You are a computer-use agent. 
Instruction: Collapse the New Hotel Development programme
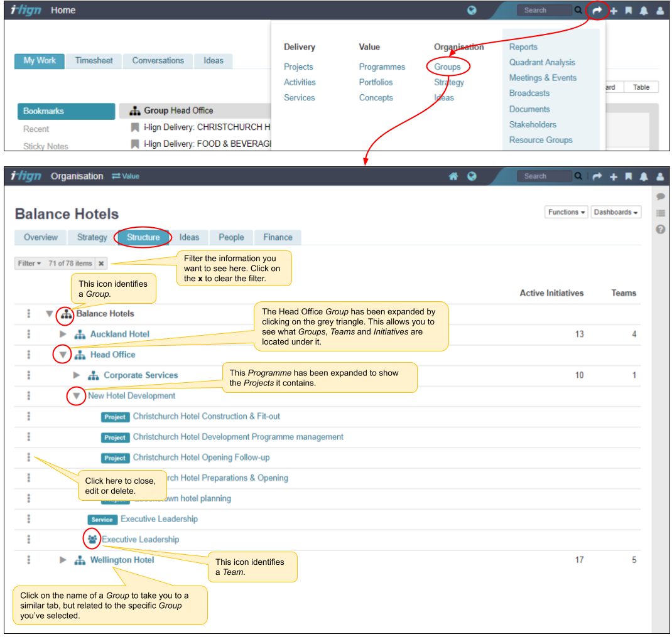tap(76, 396)
